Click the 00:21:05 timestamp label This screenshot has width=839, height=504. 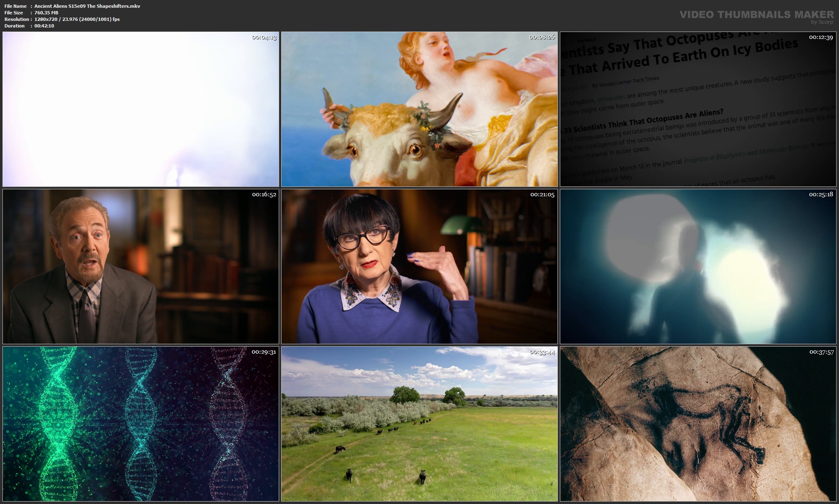[542, 195]
